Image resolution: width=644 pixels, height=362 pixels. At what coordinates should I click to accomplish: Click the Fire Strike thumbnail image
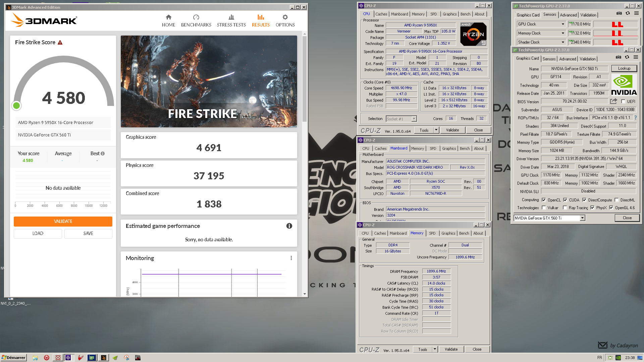click(x=209, y=81)
